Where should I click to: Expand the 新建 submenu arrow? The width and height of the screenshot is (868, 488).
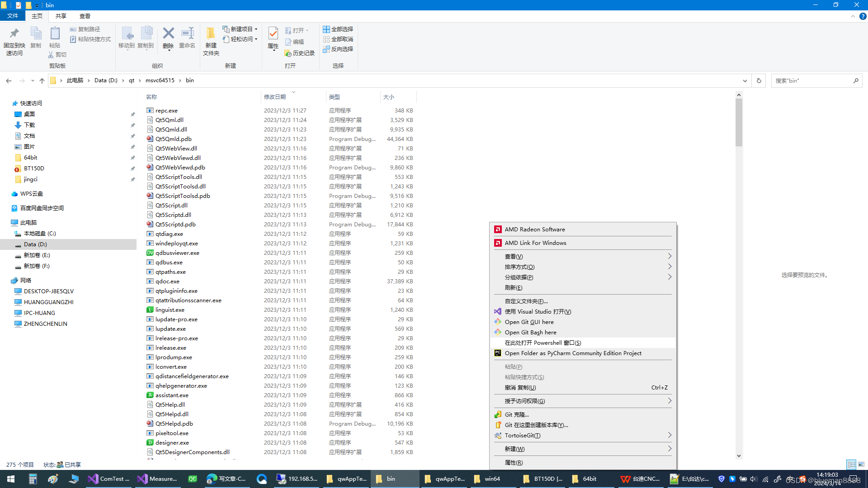(x=669, y=449)
